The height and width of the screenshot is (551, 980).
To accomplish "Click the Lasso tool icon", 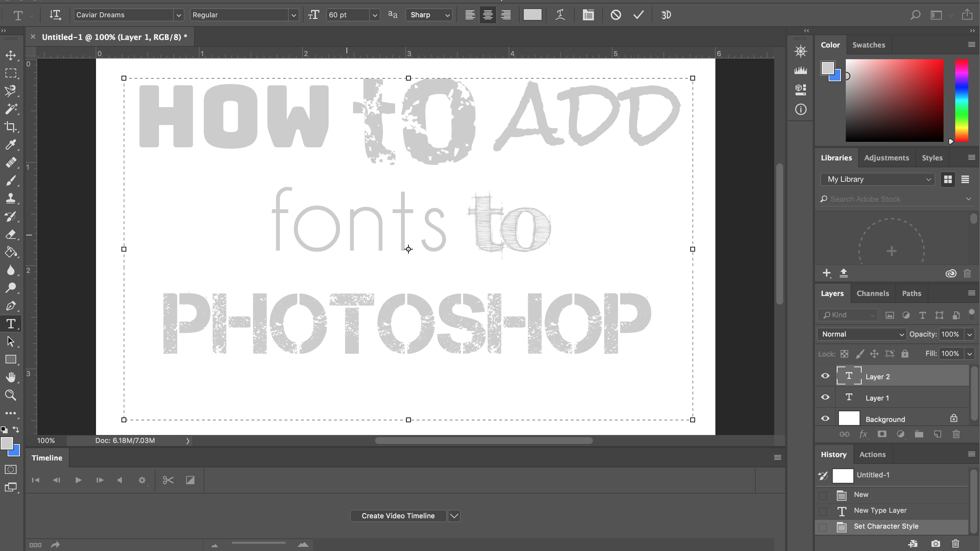I will coord(11,90).
